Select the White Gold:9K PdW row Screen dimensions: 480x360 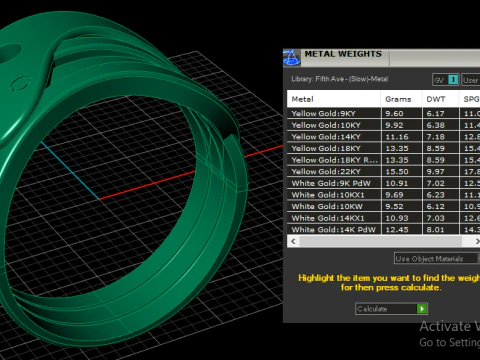[383, 183]
